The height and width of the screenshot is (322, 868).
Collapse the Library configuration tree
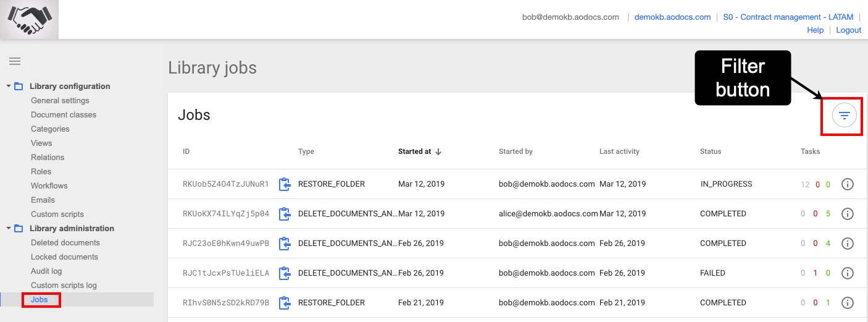pyautogui.click(x=9, y=86)
